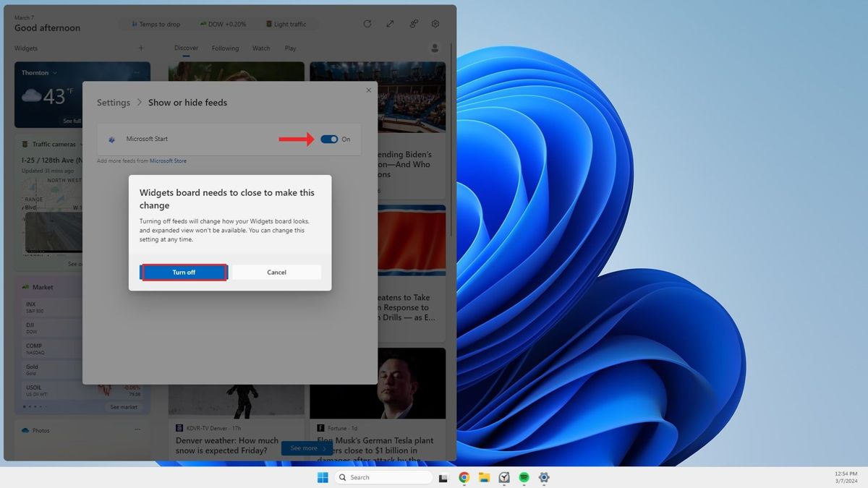Click the share/link icon in the widget header
The image size is (868, 488).
click(x=413, y=24)
